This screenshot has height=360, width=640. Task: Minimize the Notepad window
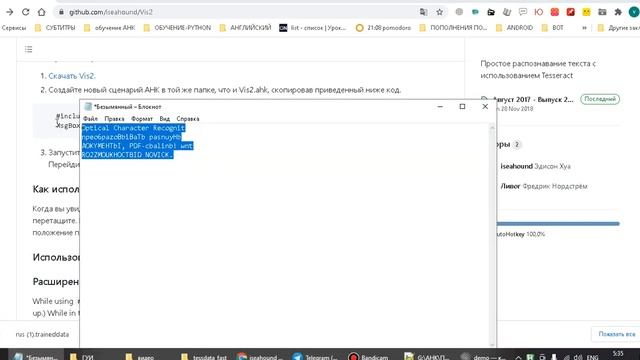tap(440, 107)
